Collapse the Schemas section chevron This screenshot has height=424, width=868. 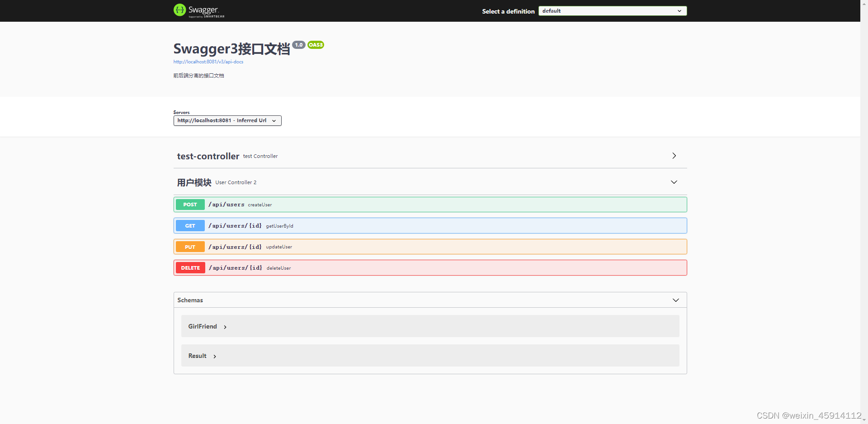point(676,300)
